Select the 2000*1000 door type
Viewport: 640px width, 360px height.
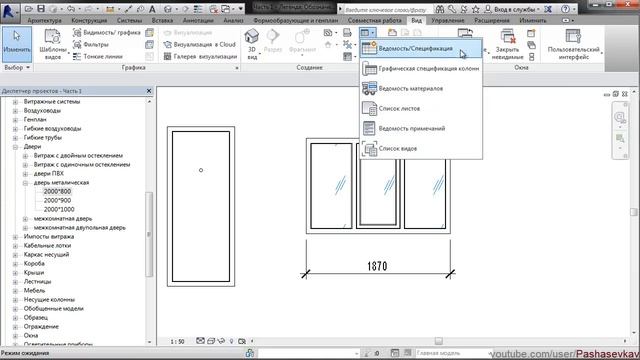(x=59, y=209)
